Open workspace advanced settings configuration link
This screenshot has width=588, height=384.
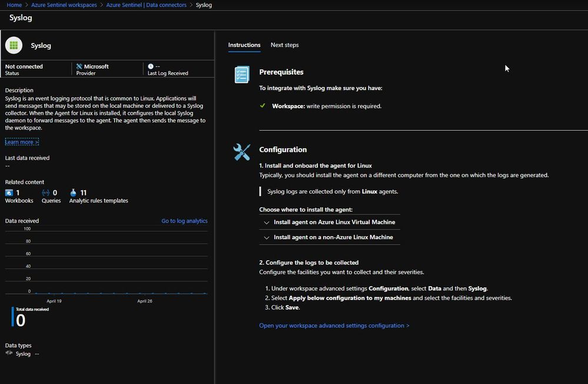point(334,325)
